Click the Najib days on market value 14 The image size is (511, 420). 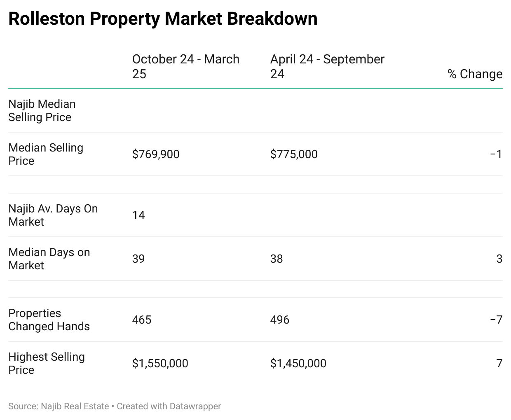(138, 215)
